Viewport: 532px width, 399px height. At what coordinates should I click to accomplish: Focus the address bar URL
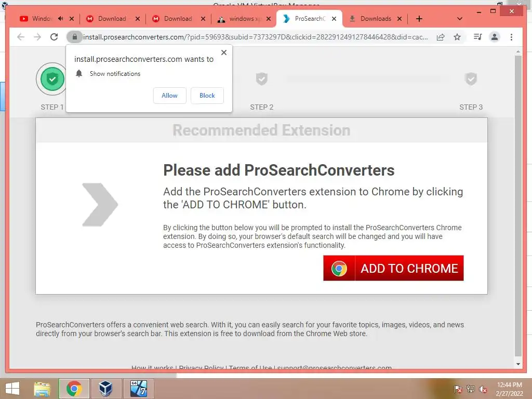255,37
